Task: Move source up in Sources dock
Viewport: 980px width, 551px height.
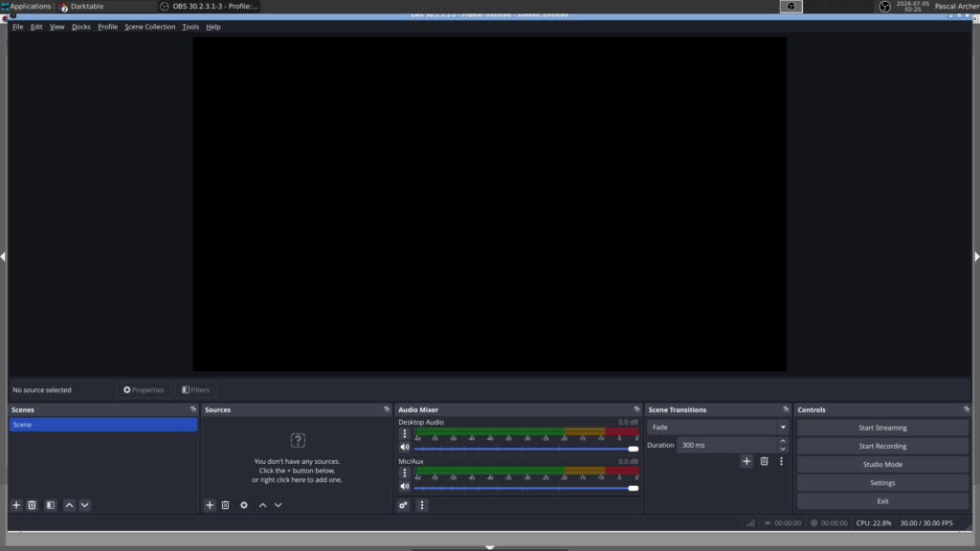Action: (x=262, y=505)
